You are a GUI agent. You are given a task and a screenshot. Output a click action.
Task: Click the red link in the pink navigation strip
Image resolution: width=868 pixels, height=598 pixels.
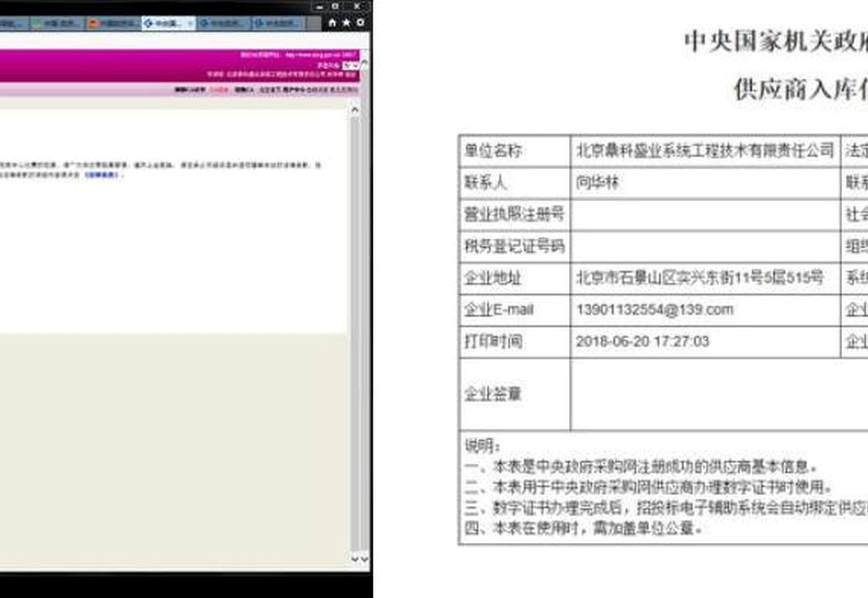click(x=219, y=90)
